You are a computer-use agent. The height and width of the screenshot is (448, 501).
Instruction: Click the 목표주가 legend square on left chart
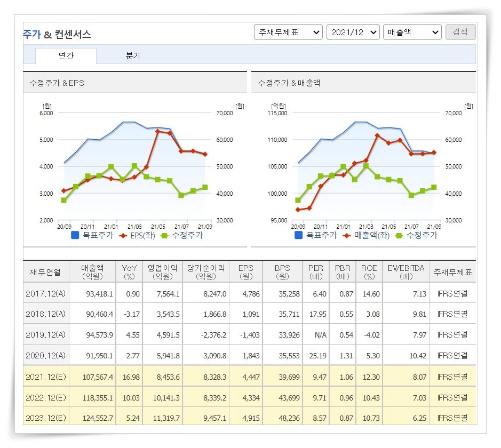tap(75, 235)
